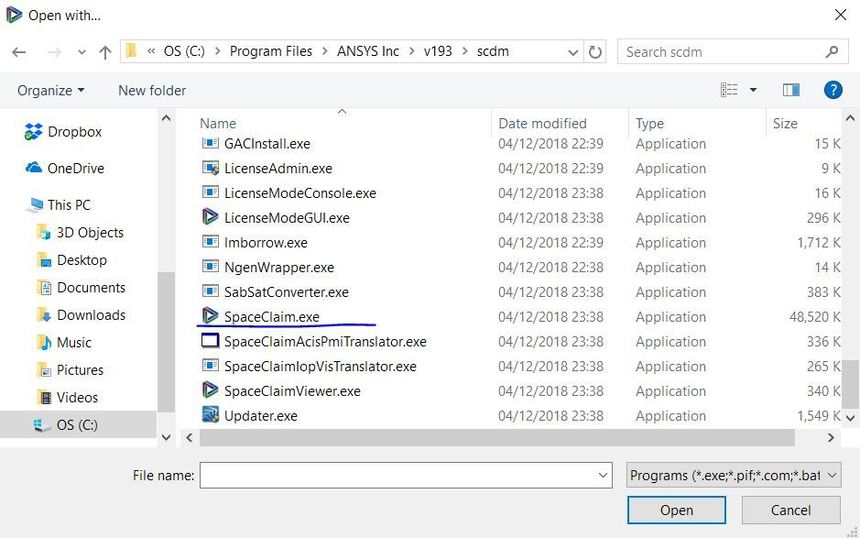
Task: Open Desktop in navigation pane
Action: pyautogui.click(x=82, y=260)
